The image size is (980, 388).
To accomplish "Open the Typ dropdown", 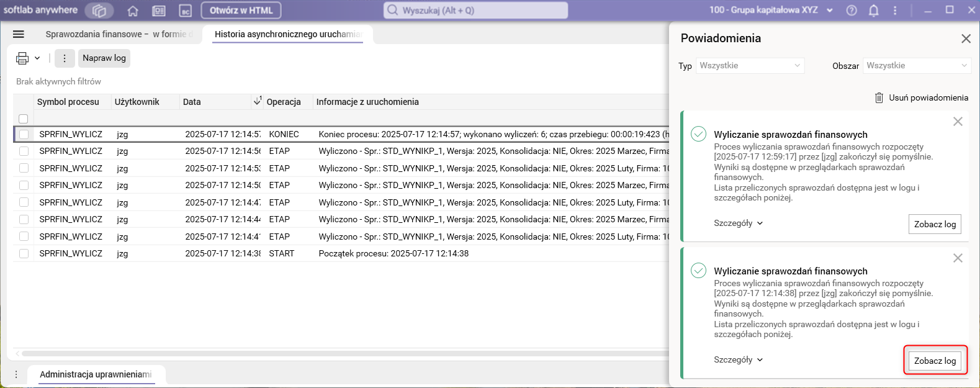I will click(x=750, y=66).
